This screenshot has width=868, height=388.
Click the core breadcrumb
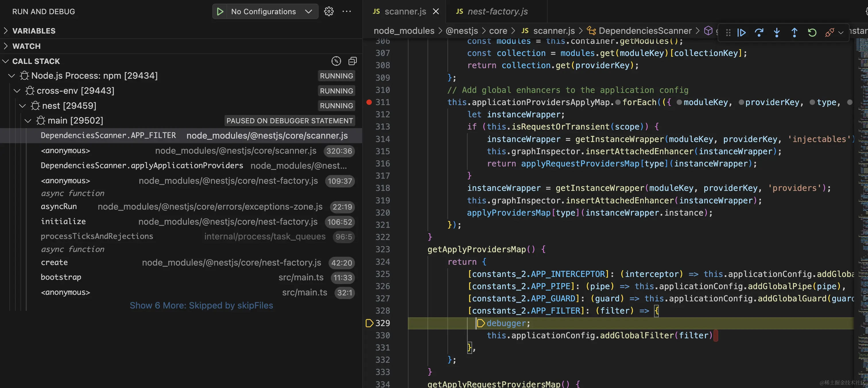tap(498, 31)
